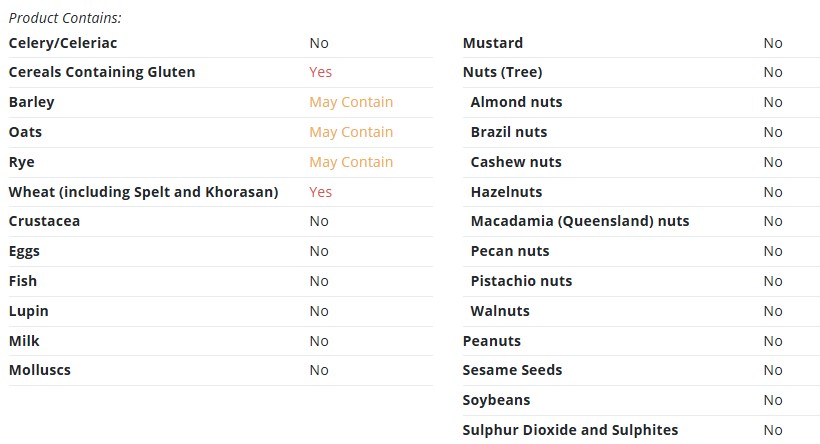This screenshot has height=444, width=820.
Task: Click May Contain beside Rye
Action: tap(351, 162)
